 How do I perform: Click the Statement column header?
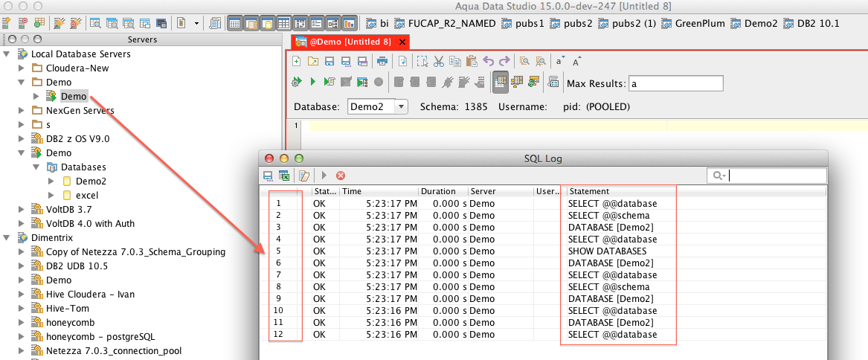pyautogui.click(x=695, y=191)
